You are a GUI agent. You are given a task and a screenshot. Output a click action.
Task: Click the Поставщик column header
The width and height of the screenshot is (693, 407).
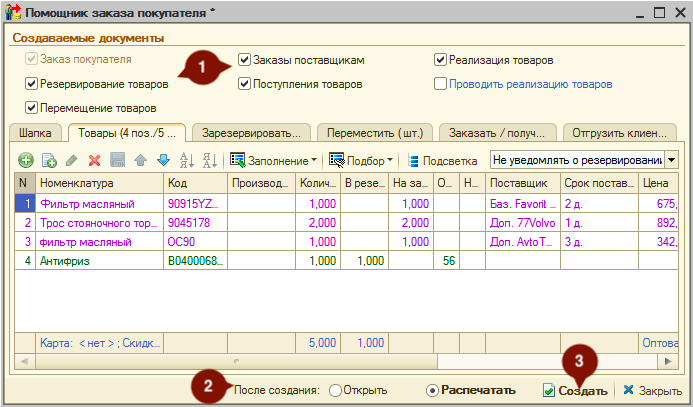[x=523, y=183]
